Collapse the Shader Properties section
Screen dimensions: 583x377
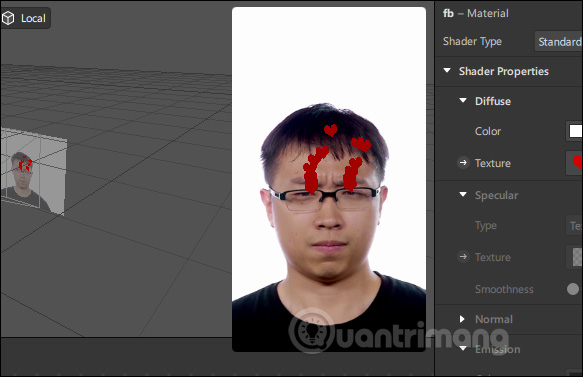click(x=447, y=70)
